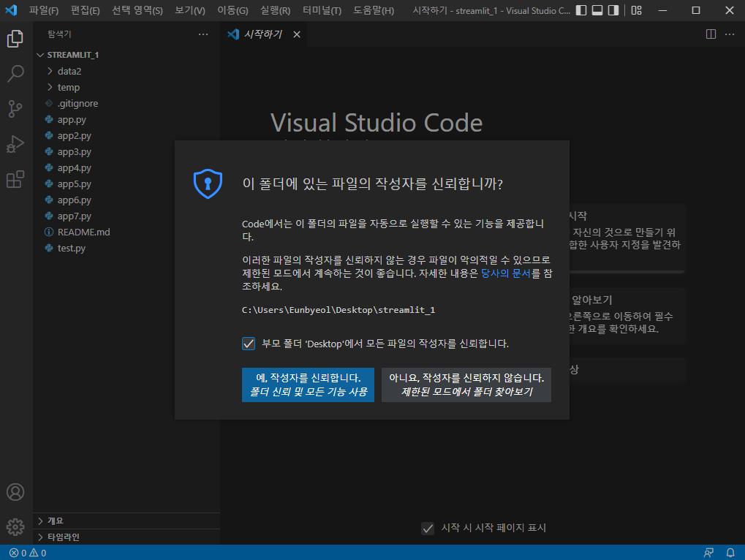Open the 파일(F) menu

44,10
